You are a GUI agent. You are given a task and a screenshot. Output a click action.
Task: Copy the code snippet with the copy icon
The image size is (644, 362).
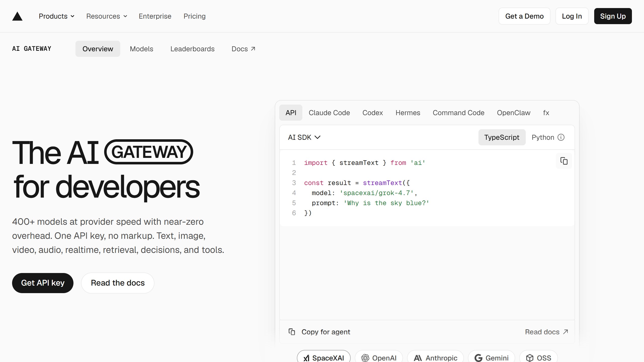(564, 161)
